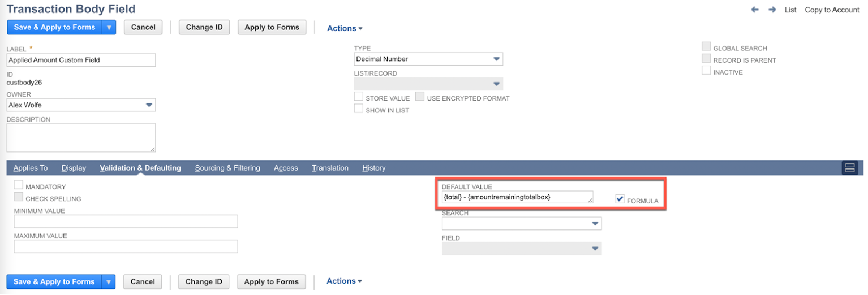Viewport: 868px width, 295px height.
Task: Expand the bottom Actions menu
Action: point(345,281)
